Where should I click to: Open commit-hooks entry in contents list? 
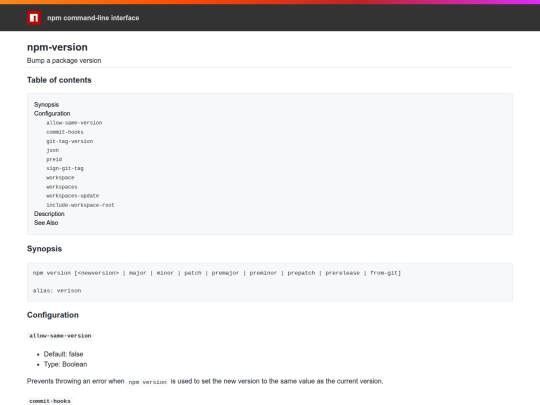65,132
